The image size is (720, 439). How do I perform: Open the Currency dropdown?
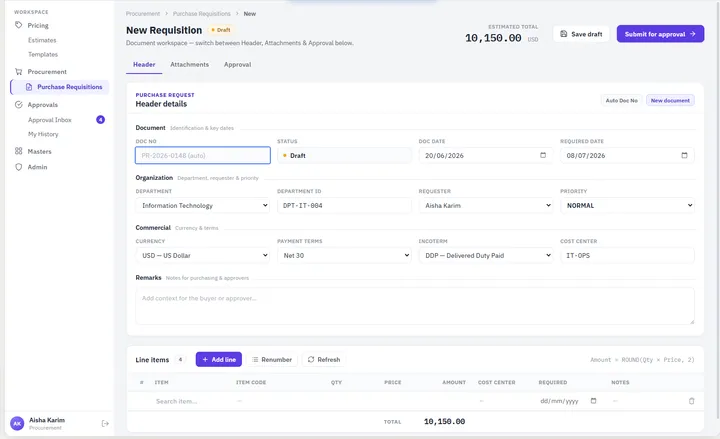click(x=202, y=255)
